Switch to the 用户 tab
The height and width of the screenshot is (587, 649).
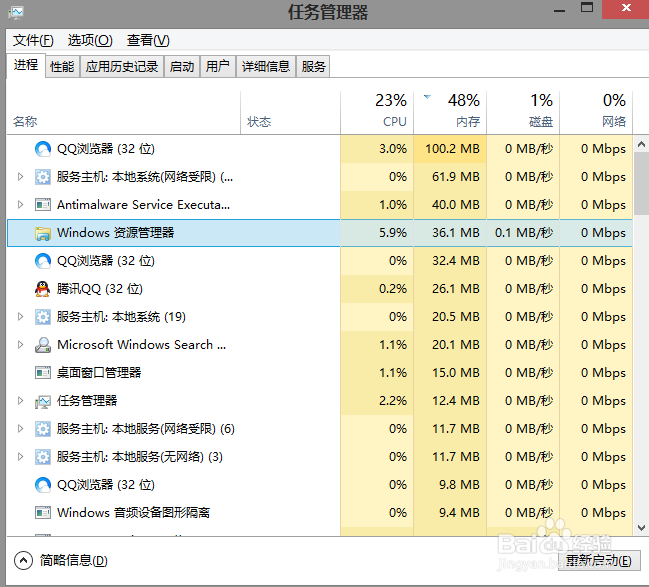click(218, 67)
